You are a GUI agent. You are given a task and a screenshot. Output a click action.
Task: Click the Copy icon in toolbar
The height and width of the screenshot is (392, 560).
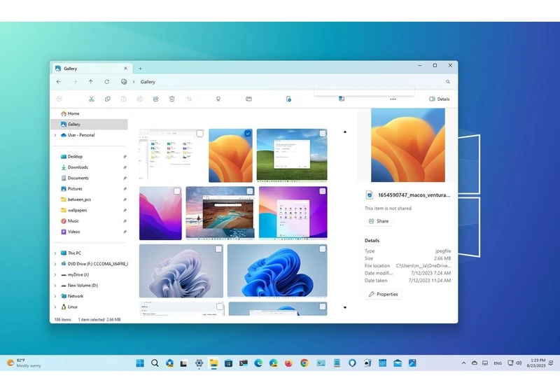coord(108,99)
